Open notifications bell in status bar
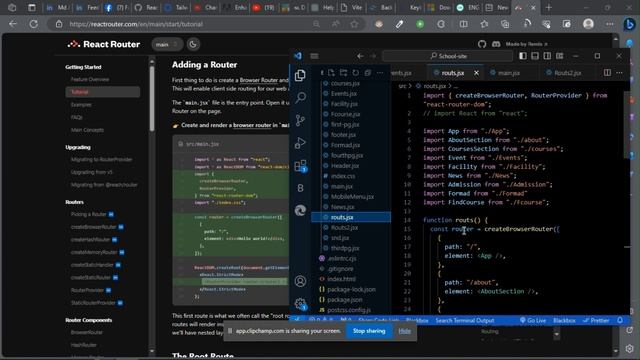 tap(620, 321)
